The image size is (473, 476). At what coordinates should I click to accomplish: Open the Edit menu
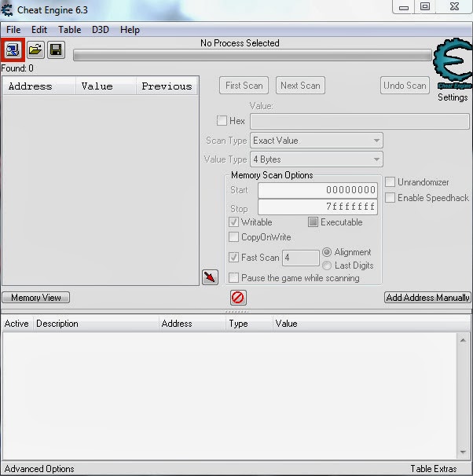[39, 30]
